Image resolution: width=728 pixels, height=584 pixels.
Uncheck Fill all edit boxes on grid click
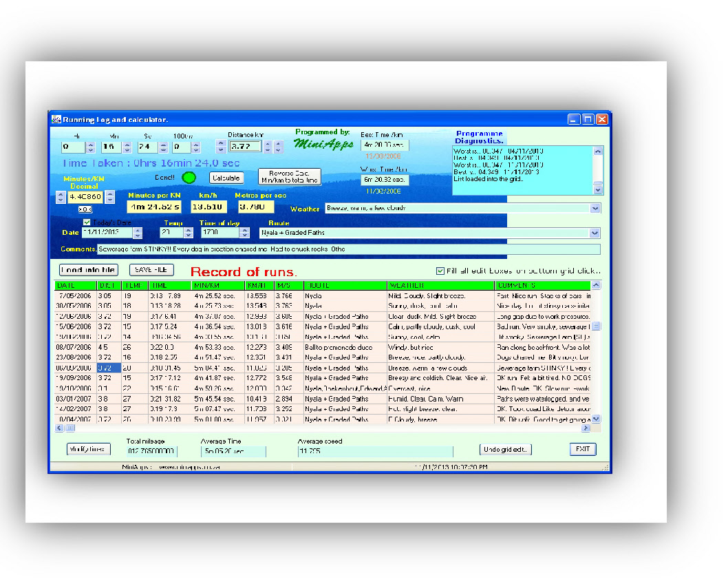click(440, 271)
